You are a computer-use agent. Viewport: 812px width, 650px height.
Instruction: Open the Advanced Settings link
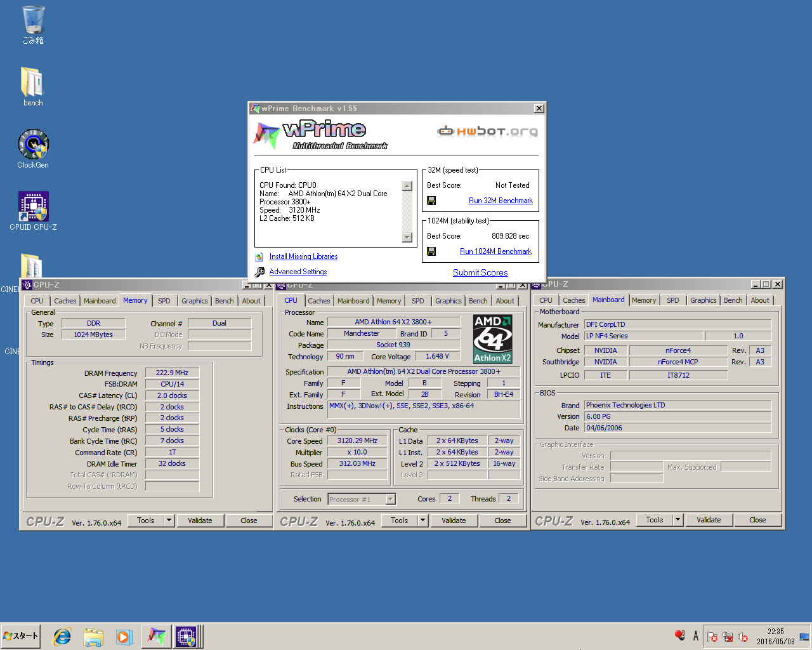(298, 272)
